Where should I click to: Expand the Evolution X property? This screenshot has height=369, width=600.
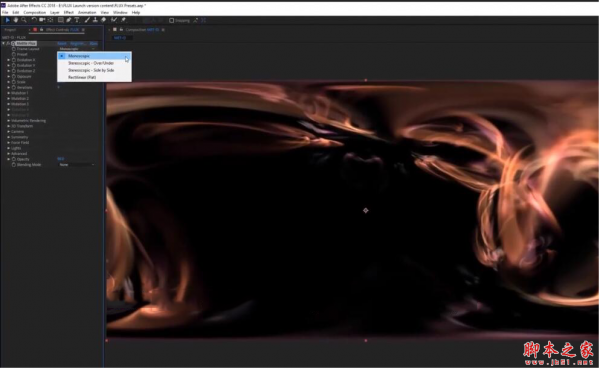[x=9, y=60]
